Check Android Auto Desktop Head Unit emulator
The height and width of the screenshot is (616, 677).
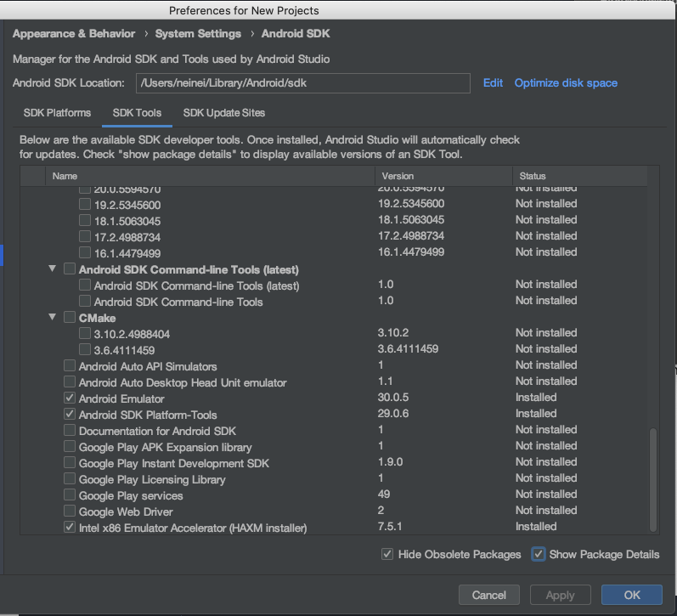coord(70,381)
